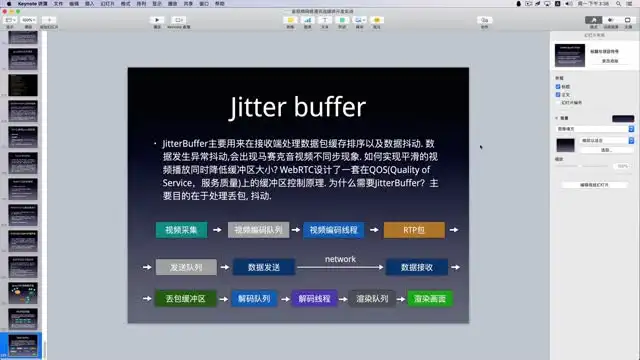Click Edit Master Slide button
Image resolution: width=640 pixels, height=360 pixels.
coord(594,185)
